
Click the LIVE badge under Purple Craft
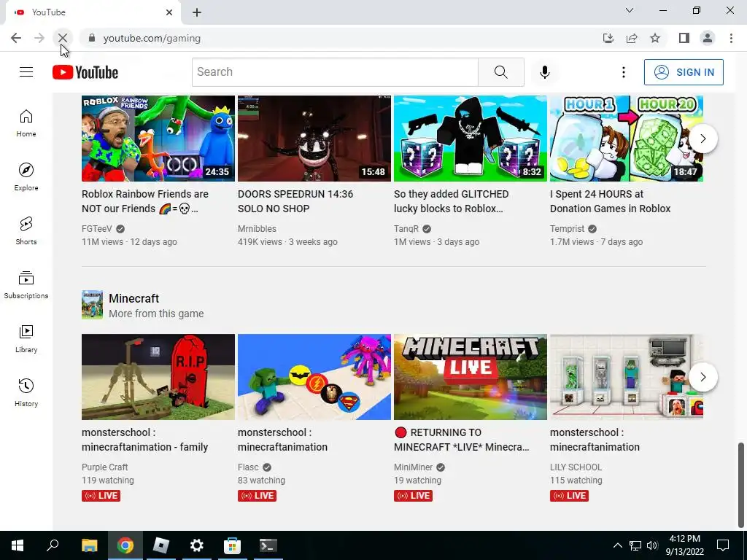101,496
